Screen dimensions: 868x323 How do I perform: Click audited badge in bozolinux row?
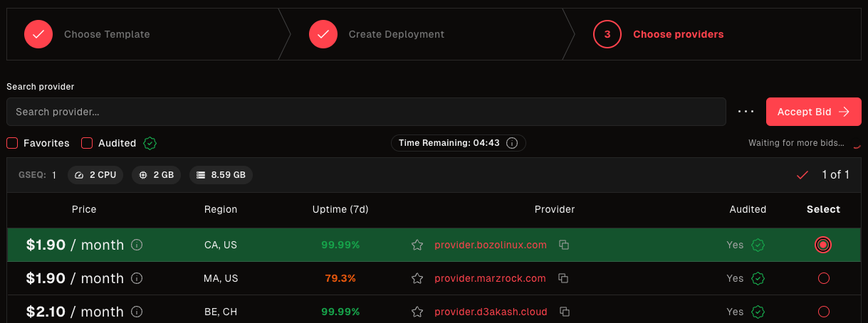pyautogui.click(x=758, y=245)
